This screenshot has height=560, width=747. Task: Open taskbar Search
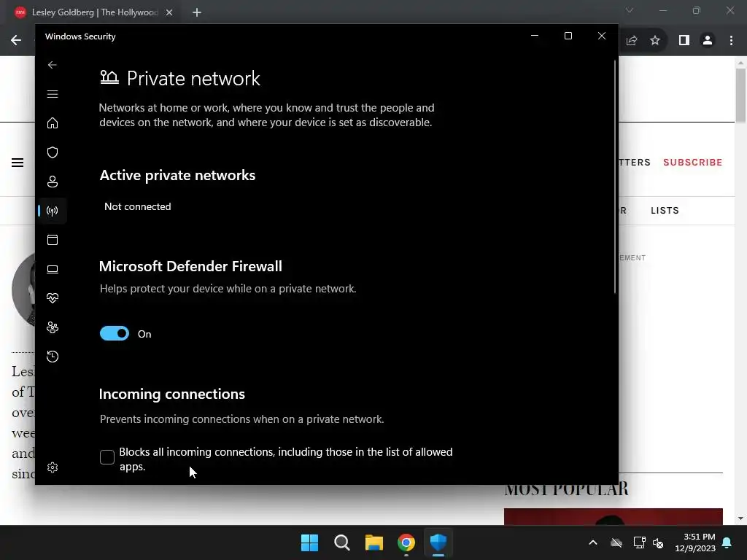[342, 542]
